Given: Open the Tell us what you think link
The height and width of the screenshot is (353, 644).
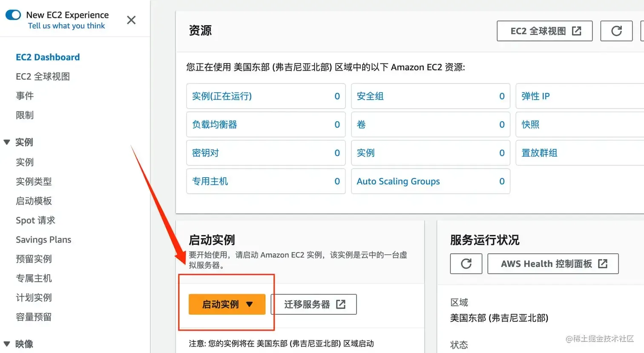Looking at the screenshot, I should [x=66, y=26].
